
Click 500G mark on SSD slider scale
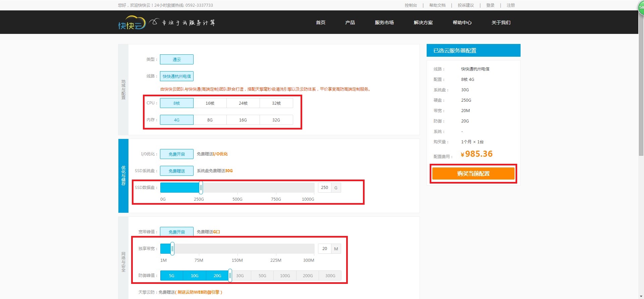(x=237, y=199)
